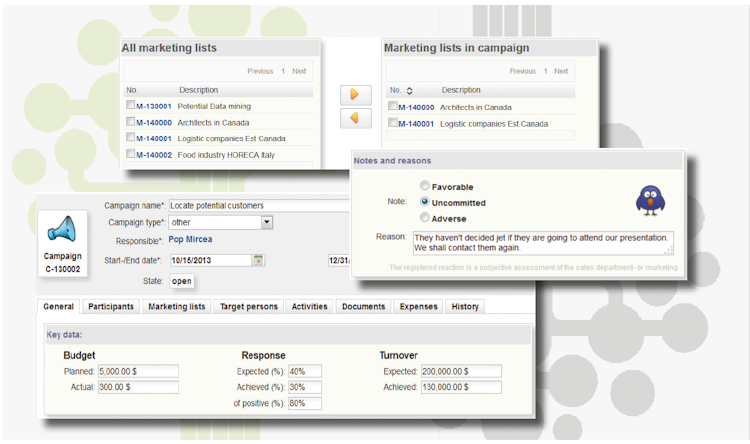Image resolution: width=750 pixels, height=444 pixels.
Task: Click Next in All marketing lists pager
Action: tap(299, 71)
